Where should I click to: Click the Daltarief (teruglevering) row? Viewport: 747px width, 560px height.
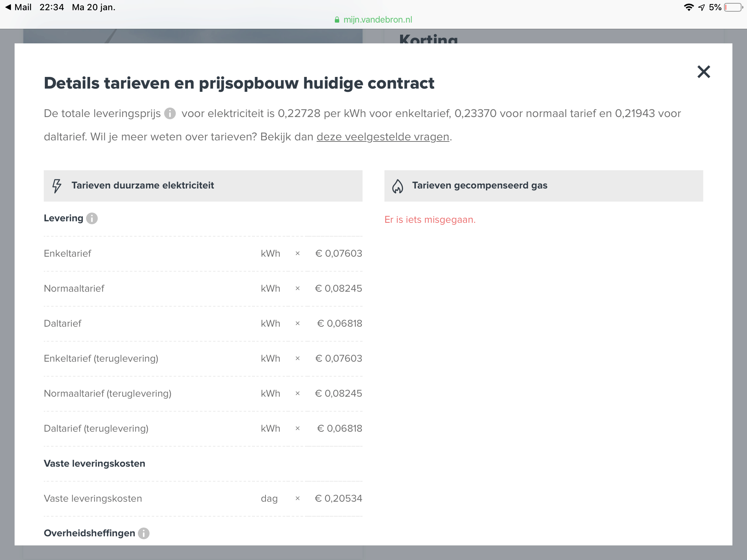96,428
